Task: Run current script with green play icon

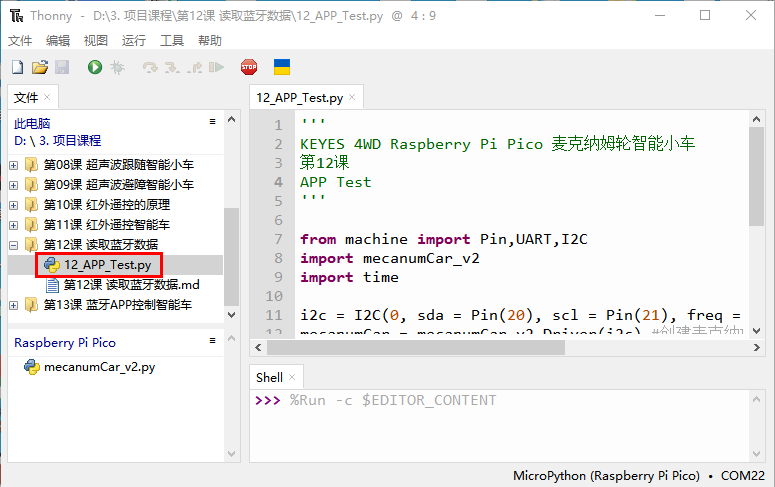Action: click(95, 67)
